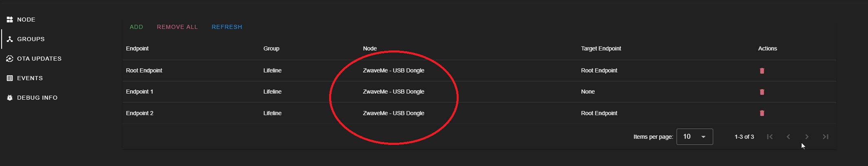Click the Events list icon
This screenshot has height=166, width=868.
[x=10, y=78]
